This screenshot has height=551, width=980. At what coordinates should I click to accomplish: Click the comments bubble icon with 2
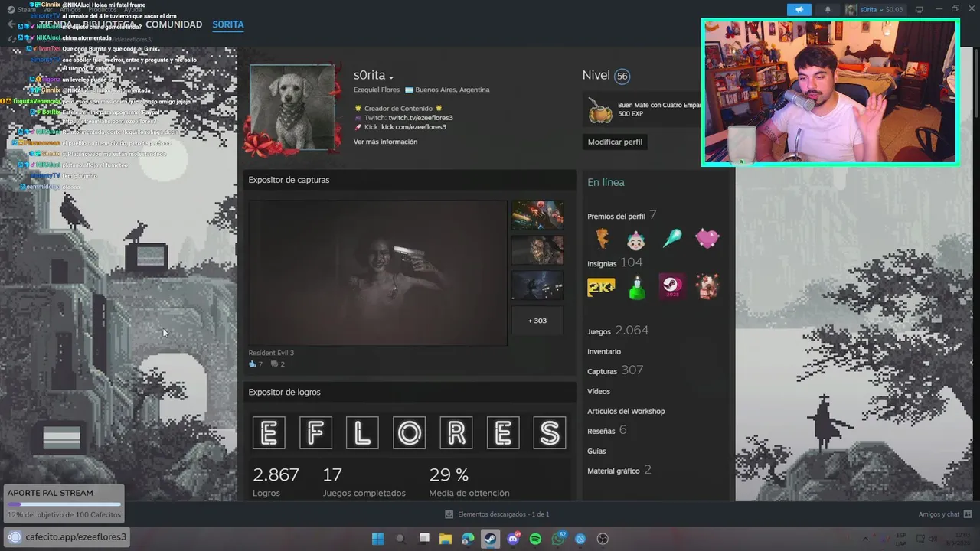pos(275,364)
